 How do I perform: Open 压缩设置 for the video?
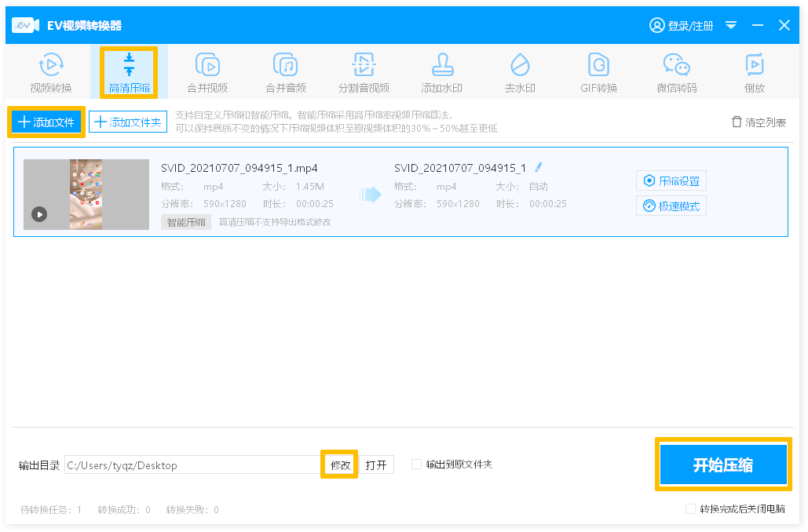671,180
